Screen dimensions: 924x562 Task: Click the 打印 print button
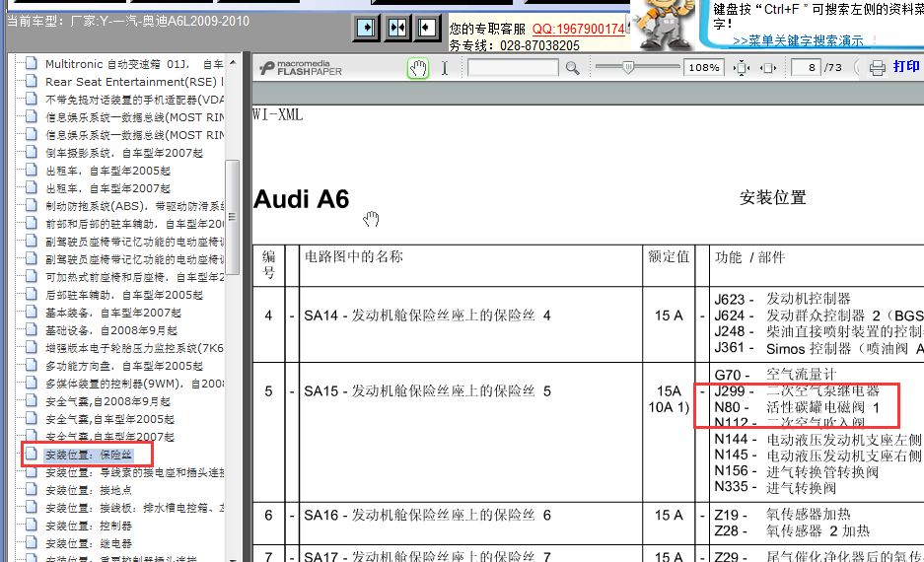pos(905,67)
